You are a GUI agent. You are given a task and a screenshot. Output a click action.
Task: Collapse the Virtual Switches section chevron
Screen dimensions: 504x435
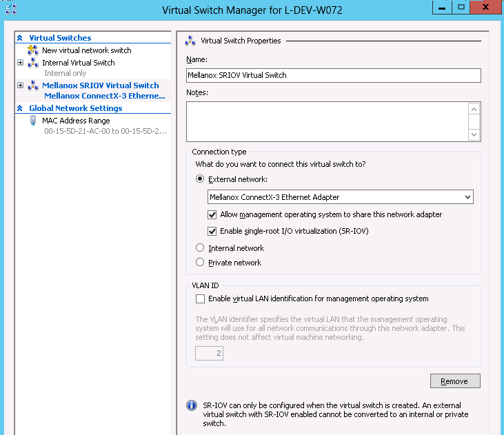20,38
